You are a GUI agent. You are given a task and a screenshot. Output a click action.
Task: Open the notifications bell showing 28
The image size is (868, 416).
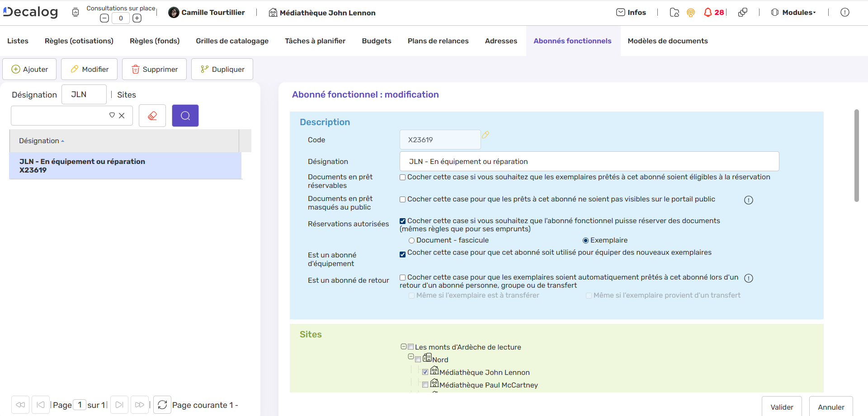pyautogui.click(x=708, y=12)
